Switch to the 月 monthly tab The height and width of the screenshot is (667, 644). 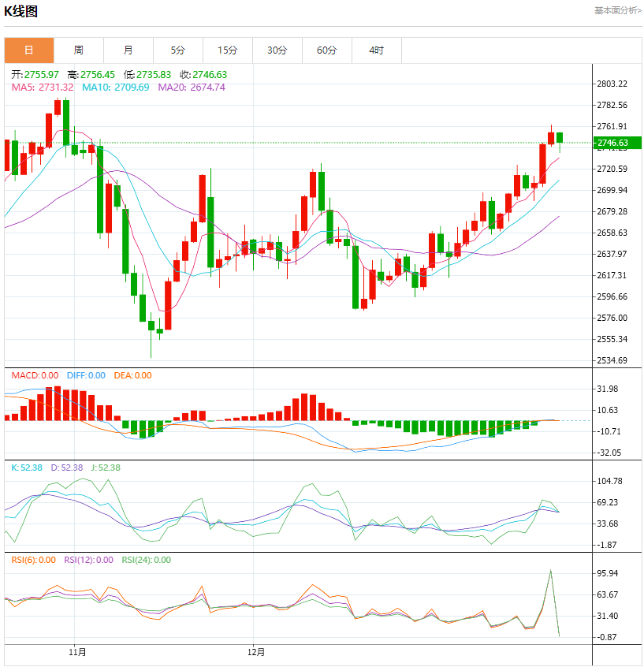click(128, 50)
